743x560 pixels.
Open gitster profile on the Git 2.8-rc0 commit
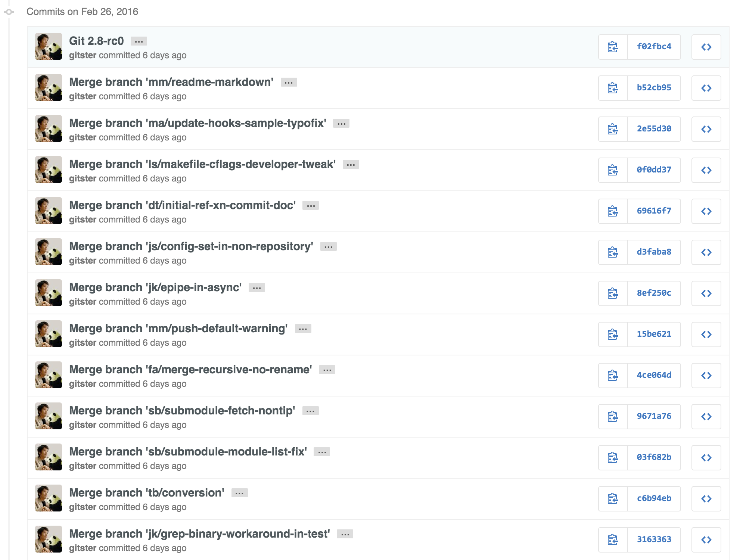click(83, 55)
